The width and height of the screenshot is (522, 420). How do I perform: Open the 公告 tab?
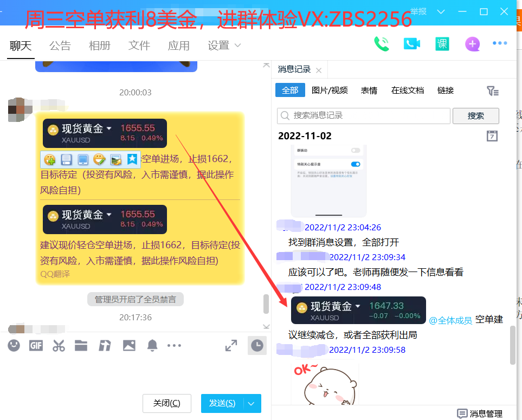(x=60, y=46)
